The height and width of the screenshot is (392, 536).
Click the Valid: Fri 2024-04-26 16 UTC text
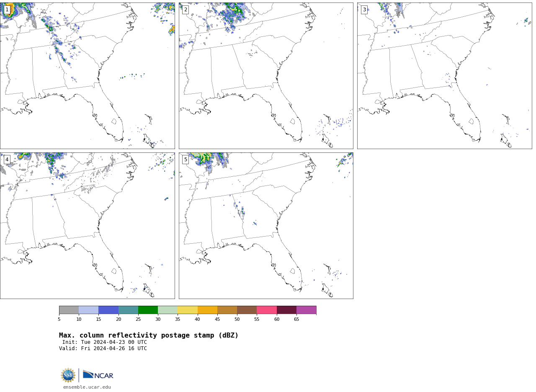(103, 348)
